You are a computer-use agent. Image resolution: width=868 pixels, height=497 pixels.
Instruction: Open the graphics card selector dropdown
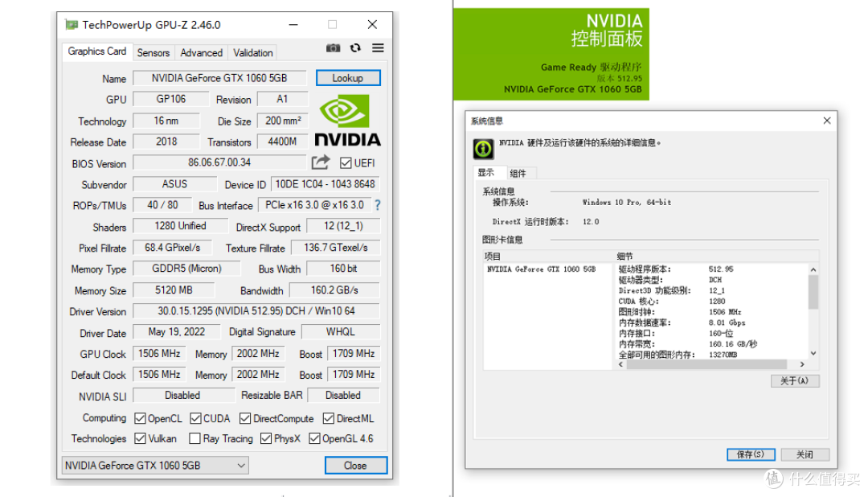click(241, 465)
